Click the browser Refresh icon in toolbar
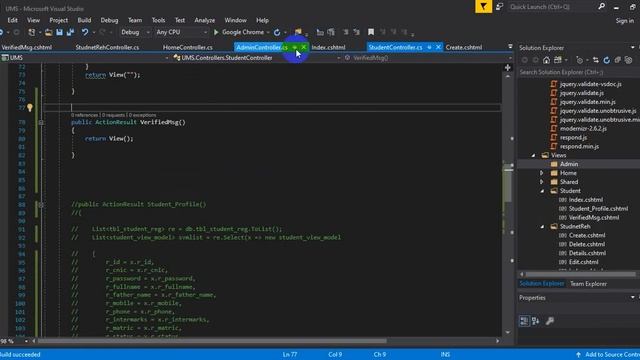The image size is (640, 360). 277,32
